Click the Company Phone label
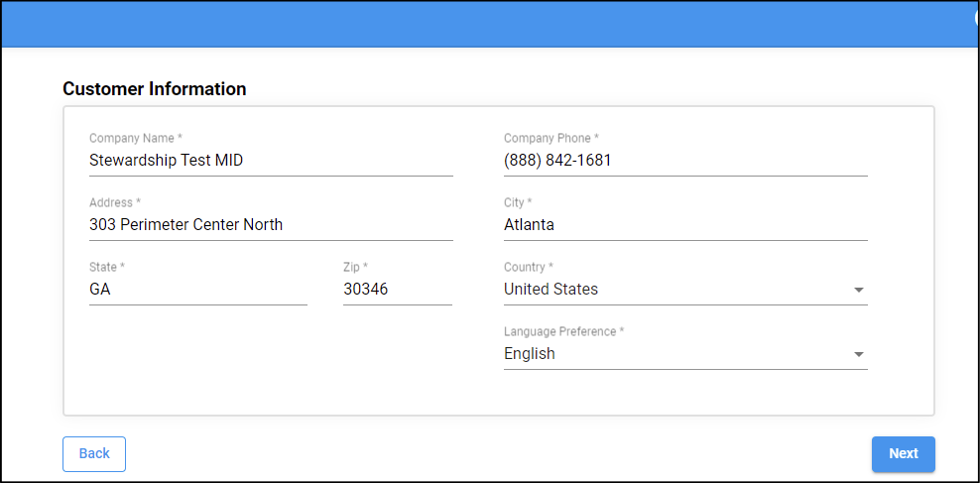 (551, 139)
